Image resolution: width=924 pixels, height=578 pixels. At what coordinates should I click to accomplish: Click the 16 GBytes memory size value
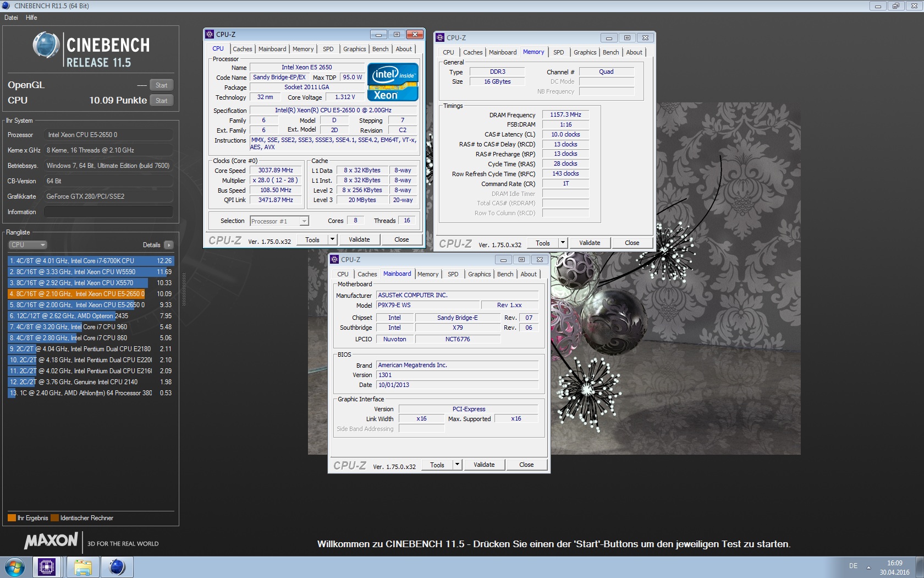coord(497,81)
